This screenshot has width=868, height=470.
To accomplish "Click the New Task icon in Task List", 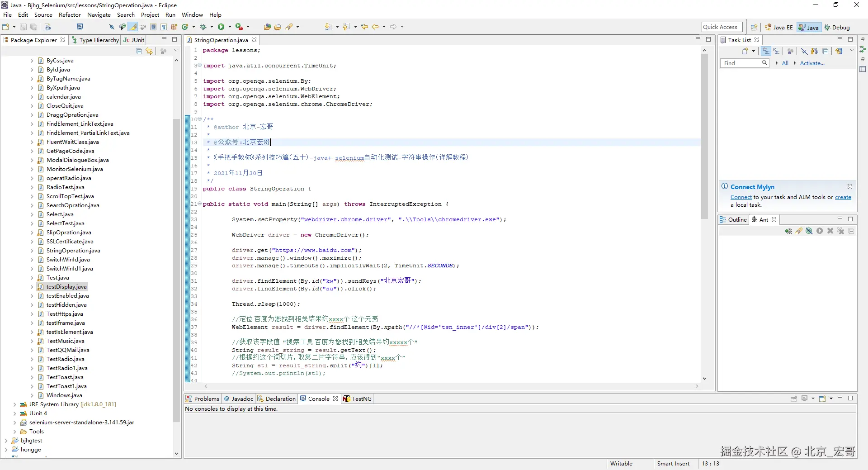I will (745, 52).
